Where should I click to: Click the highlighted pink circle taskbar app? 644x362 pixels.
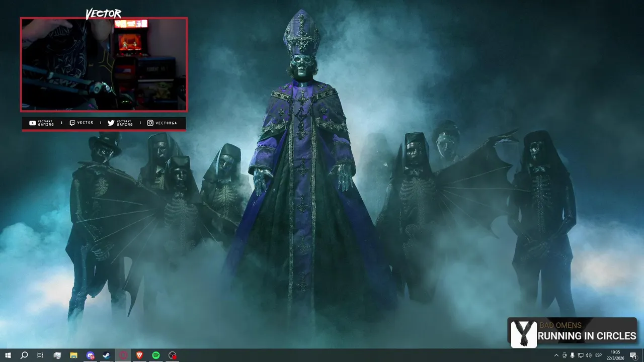123,355
